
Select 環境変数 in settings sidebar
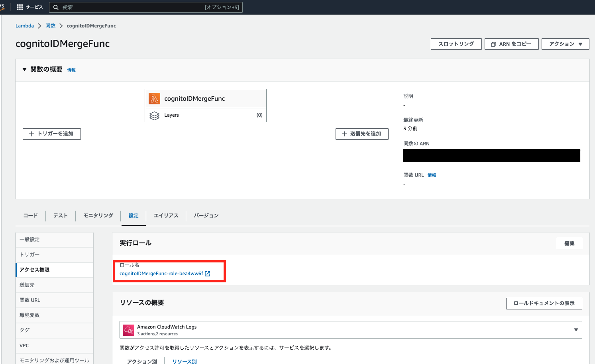[54, 315]
